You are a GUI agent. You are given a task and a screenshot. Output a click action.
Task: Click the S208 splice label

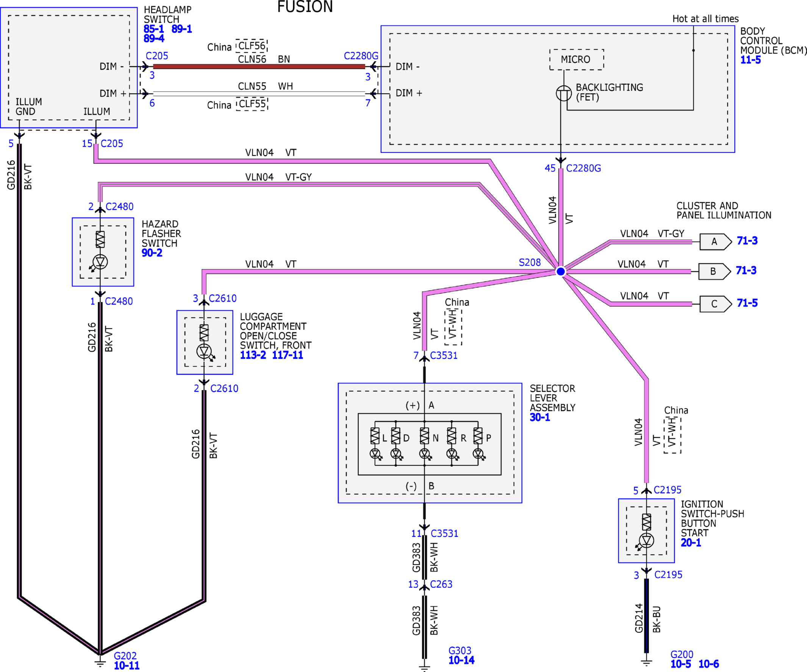click(530, 263)
